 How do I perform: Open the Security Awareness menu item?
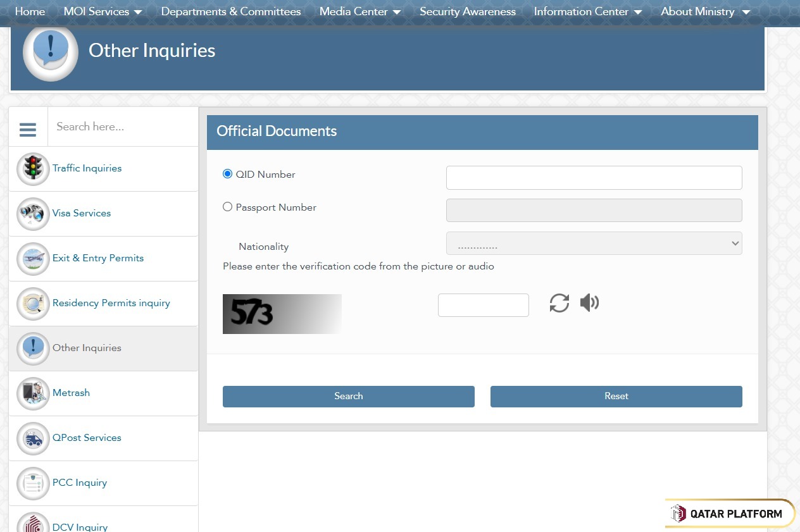click(467, 11)
